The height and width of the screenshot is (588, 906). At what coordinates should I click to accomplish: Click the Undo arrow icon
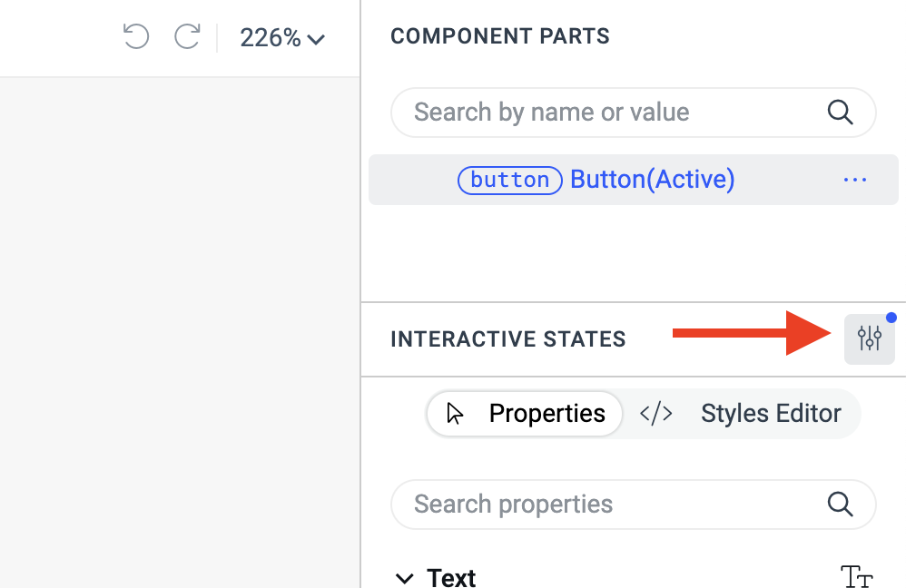coord(135,37)
